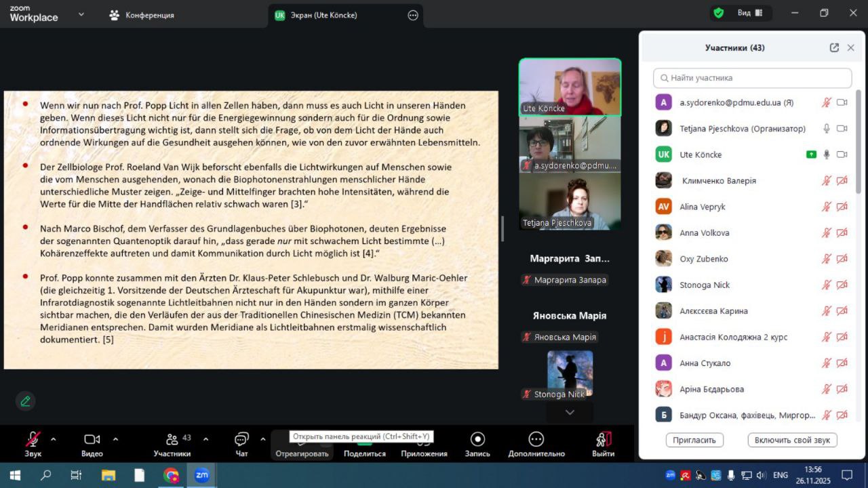Screen dimensions: 868x488
Task: Click the Найти участника search field
Action: tap(753, 78)
